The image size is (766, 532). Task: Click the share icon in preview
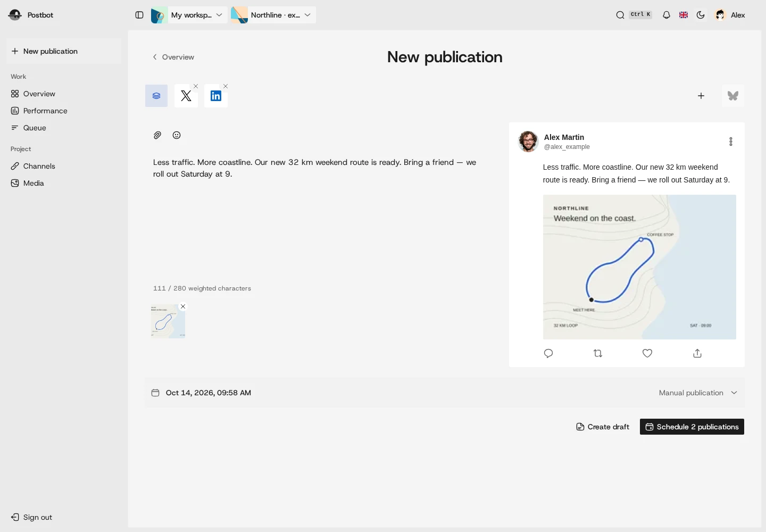tap(697, 353)
